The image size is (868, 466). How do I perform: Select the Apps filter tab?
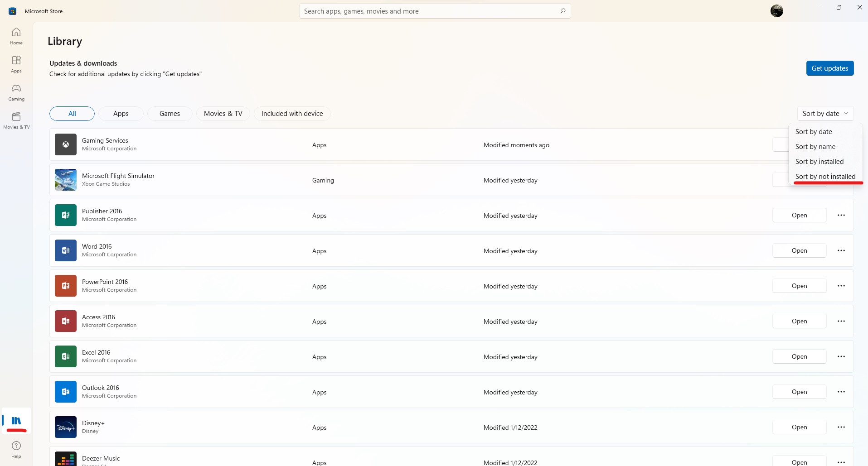121,114
